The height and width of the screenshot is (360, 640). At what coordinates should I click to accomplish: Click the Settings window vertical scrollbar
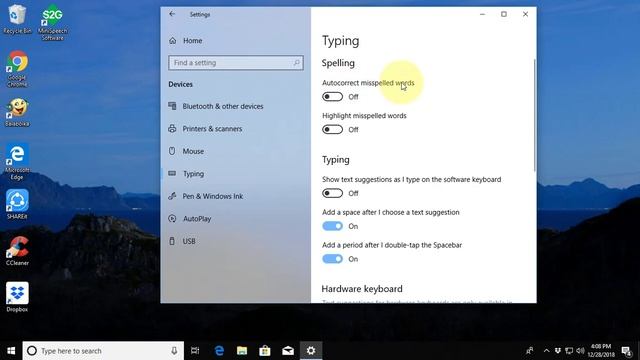pos(534,115)
